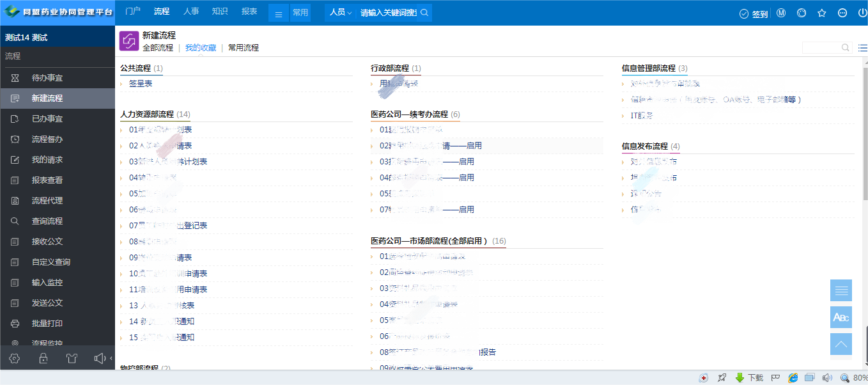The height and width of the screenshot is (385, 868).
Task: Toggle list view icon at top right
Action: 862,47
